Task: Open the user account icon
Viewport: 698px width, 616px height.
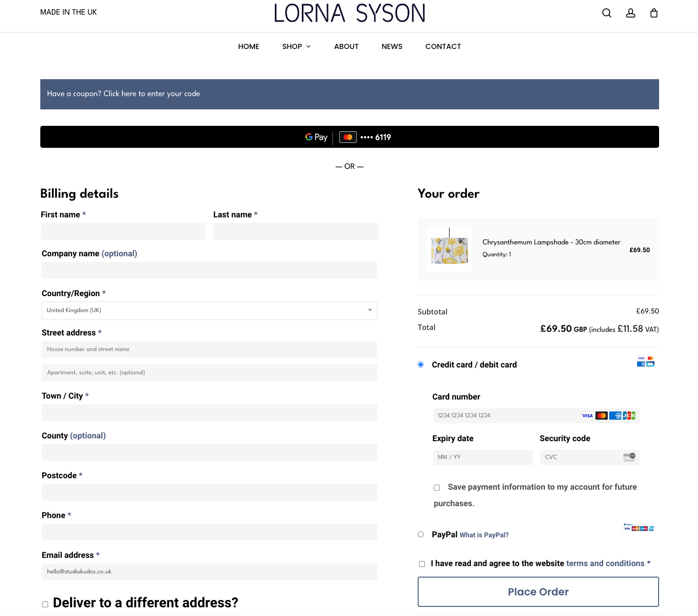Action: point(630,13)
